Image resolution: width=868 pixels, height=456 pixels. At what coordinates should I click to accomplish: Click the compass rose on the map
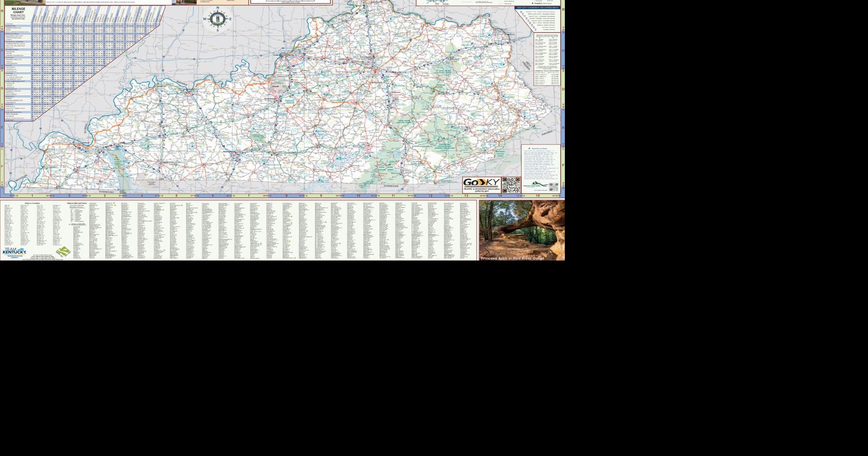tap(217, 19)
